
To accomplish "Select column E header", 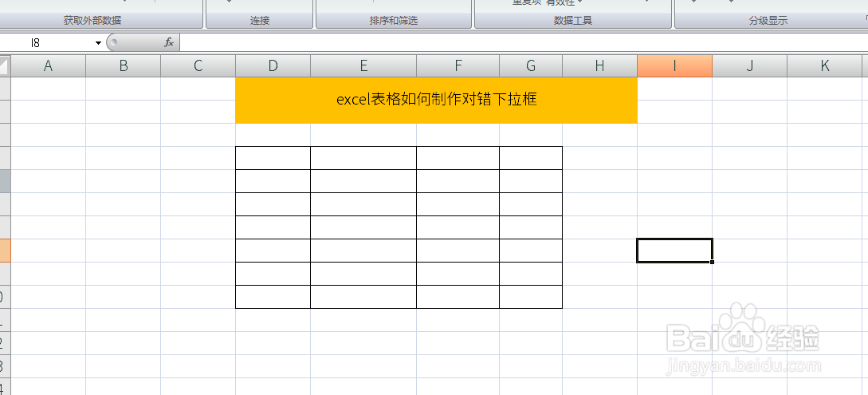I will click(x=363, y=66).
